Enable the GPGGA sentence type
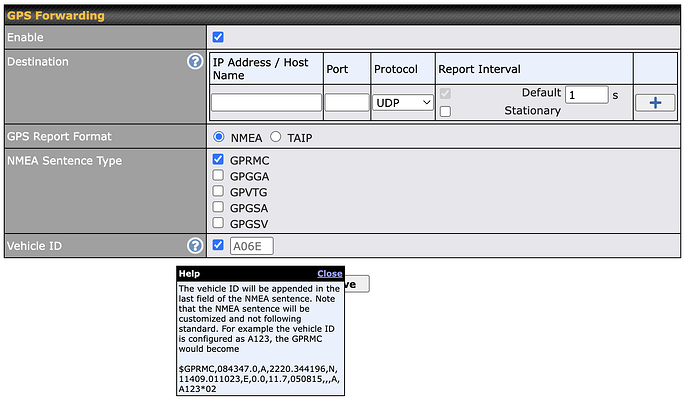 (219, 175)
